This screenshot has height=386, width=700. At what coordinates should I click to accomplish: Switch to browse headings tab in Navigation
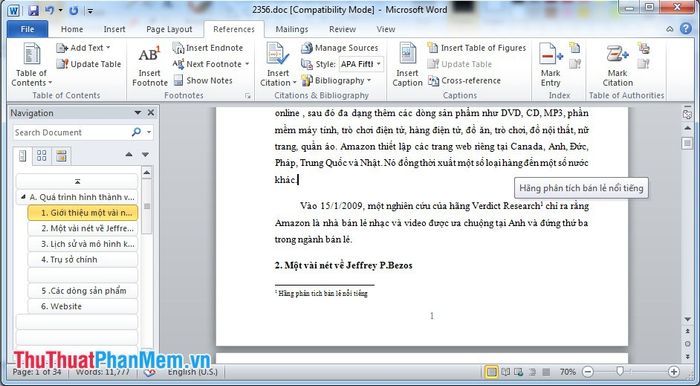point(22,155)
